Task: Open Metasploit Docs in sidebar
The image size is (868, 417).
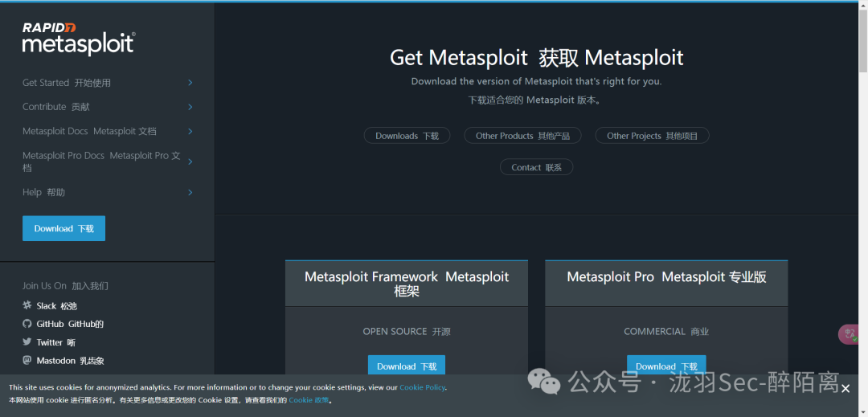Action: (x=89, y=131)
